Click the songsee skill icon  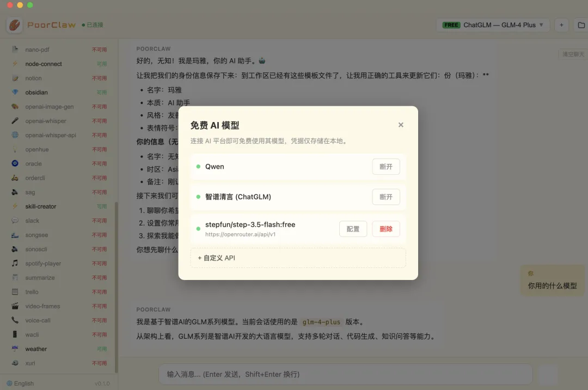coord(15,235)
